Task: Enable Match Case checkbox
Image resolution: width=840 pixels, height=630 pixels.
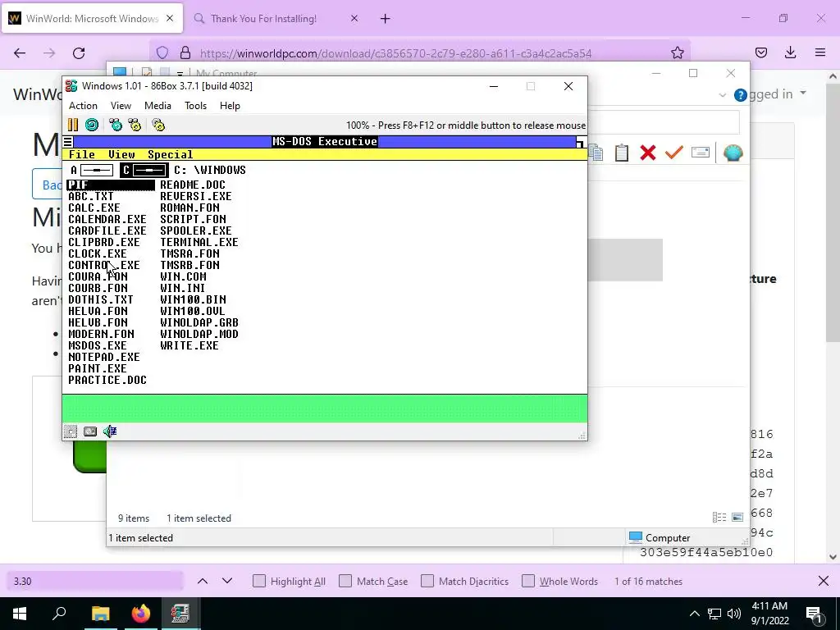Action: click(345, 582)
